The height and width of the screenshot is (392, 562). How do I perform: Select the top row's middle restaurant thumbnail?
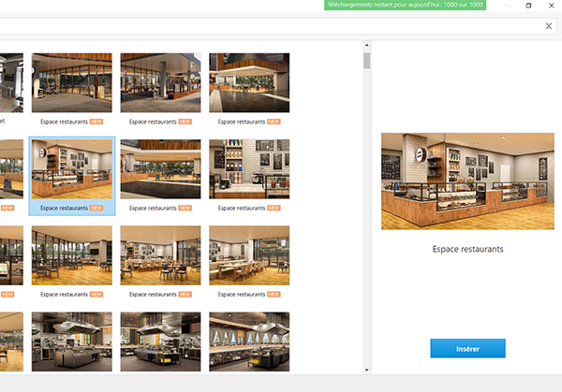(x=160, y=83)
